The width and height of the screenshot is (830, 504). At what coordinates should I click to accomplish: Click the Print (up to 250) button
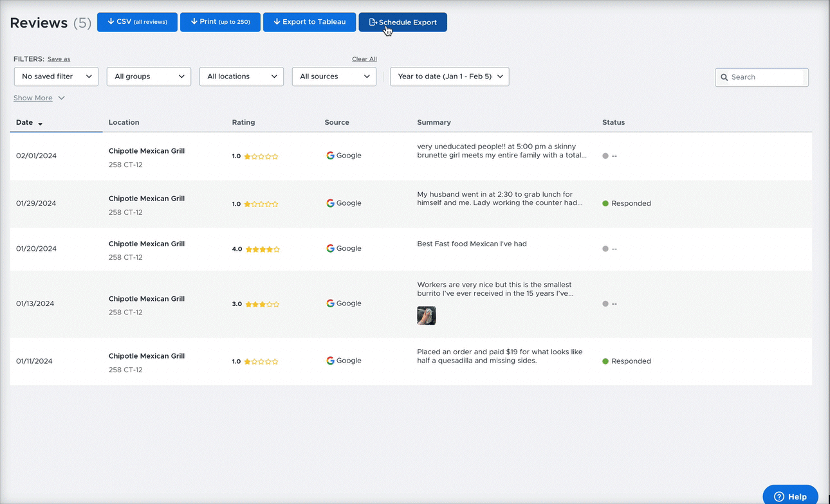coord(220,22)
